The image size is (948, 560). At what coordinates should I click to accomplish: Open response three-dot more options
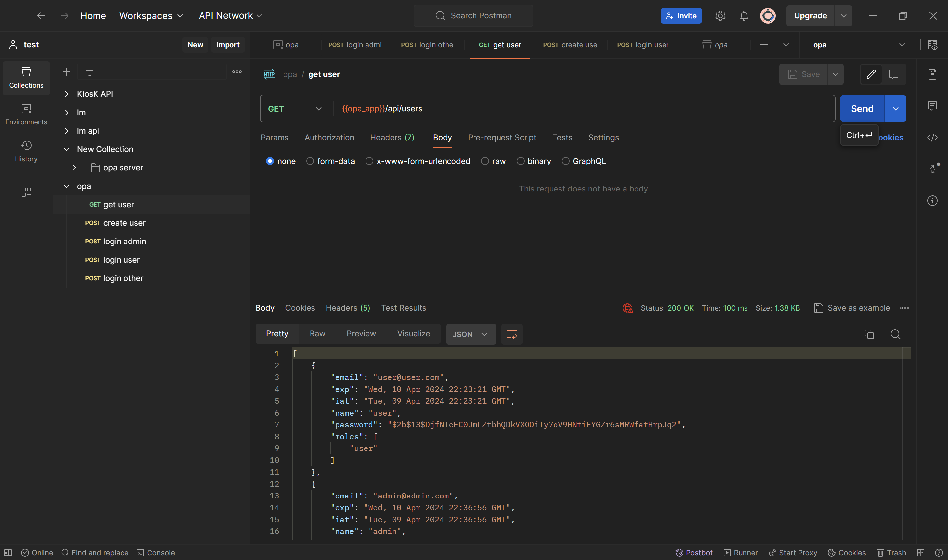click(x=905, y=308)
